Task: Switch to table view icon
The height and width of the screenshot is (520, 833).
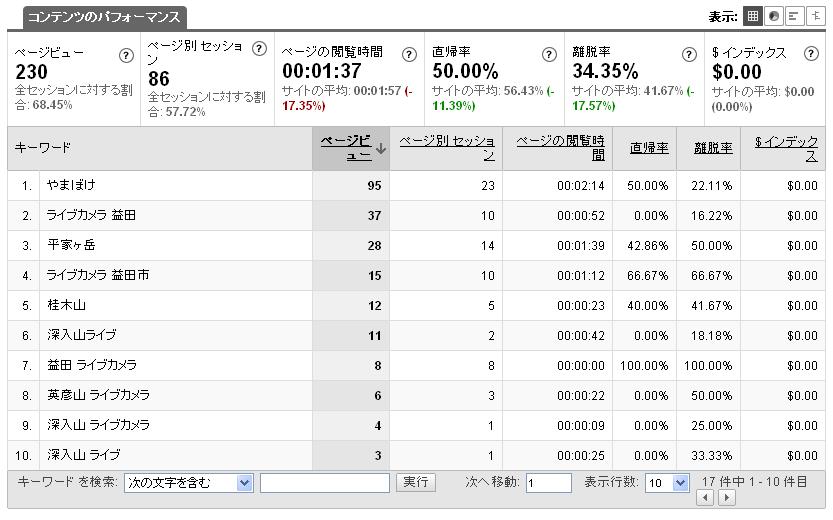Action: [753, 16]
